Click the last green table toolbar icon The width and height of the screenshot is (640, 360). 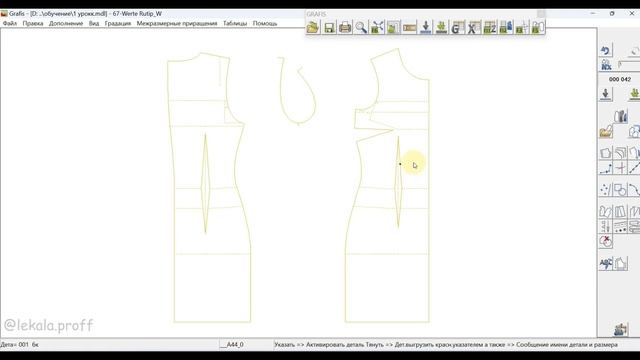click(x=538, y=27)
